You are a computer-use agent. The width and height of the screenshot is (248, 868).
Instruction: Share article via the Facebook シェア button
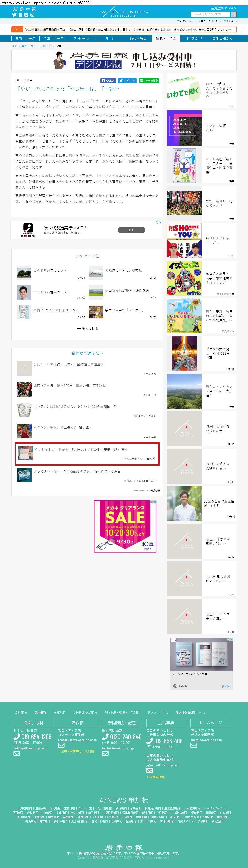pyautogui.click(x=108, y=81)
